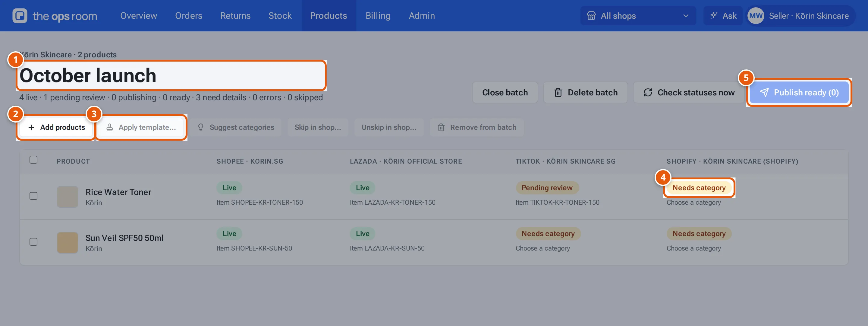Screen dimensions: 868x326
Task: Click the stamp icon on Apply template
Action: click(x=109, y=127)
